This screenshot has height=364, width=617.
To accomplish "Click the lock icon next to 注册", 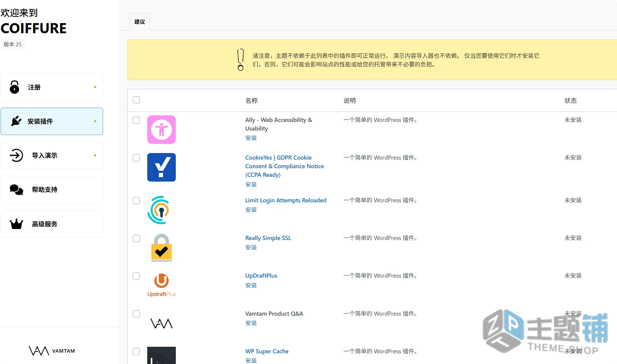I will pyautogui.click(x=14, y=87).
